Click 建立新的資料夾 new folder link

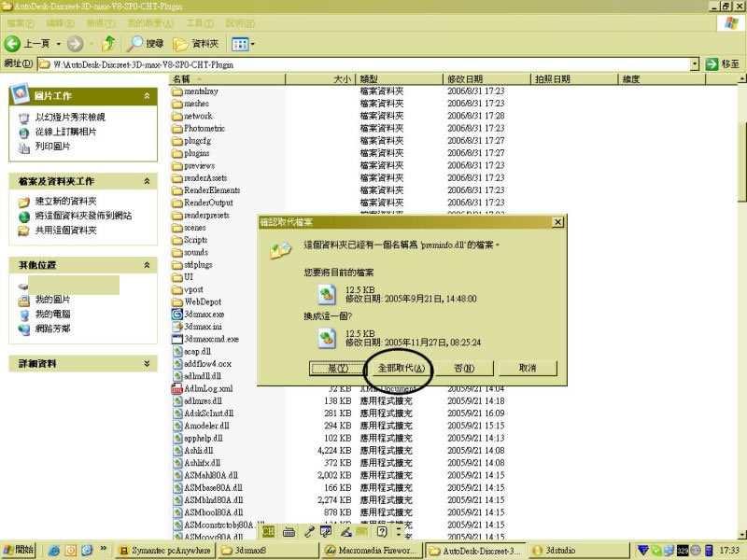(x=65, y=201)
